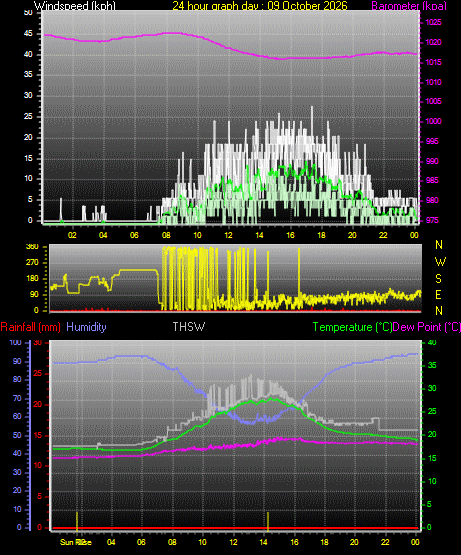The width and height of the screenshot is (461, 555).
Task: Select the green 5 temperature axis value
Action: (x=429, y=504)
